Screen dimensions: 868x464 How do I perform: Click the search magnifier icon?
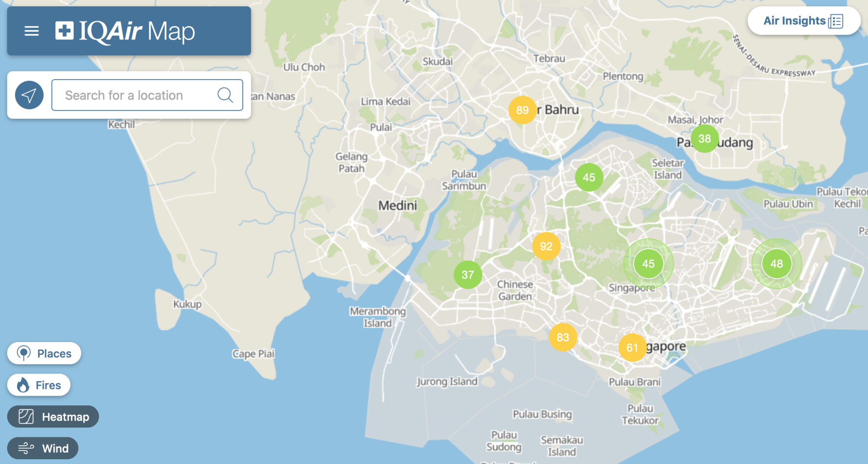coord(225,95)
